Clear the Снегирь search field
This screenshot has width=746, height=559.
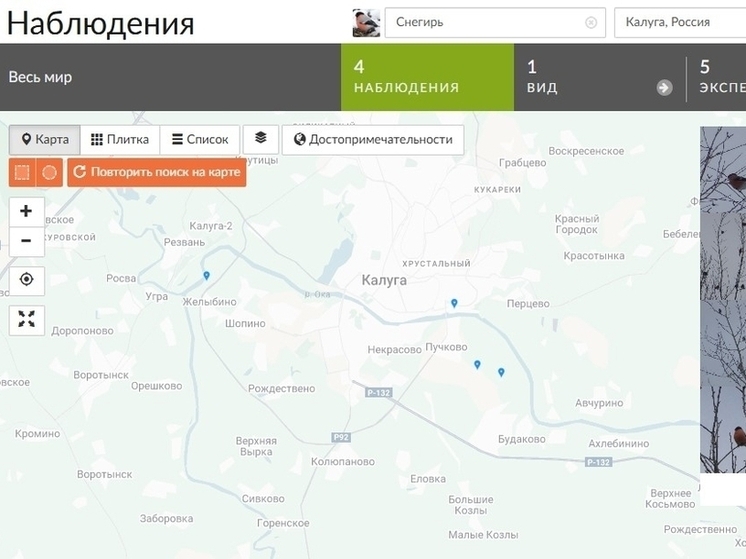point(590,22)
